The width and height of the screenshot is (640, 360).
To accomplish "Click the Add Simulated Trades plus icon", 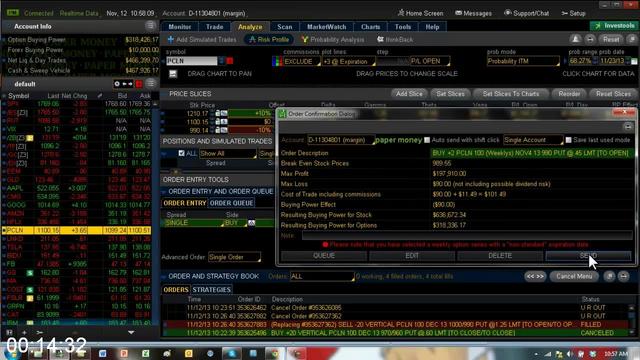I will coord(171,40).
